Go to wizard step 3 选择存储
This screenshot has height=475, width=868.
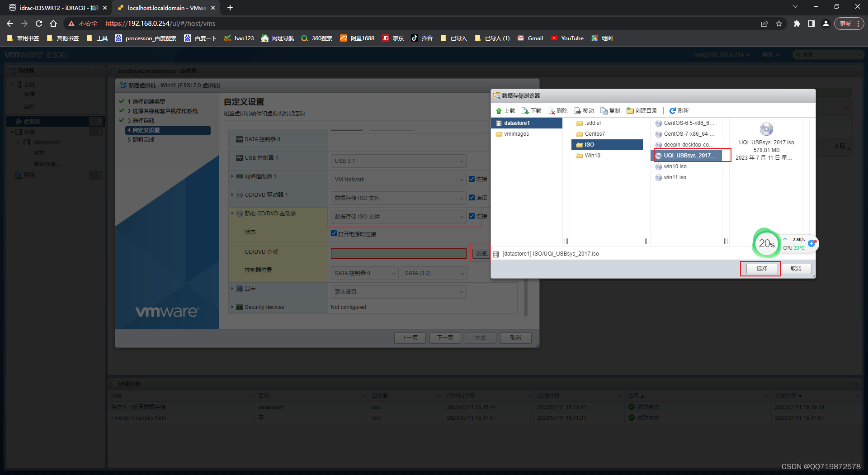point(141,121)
